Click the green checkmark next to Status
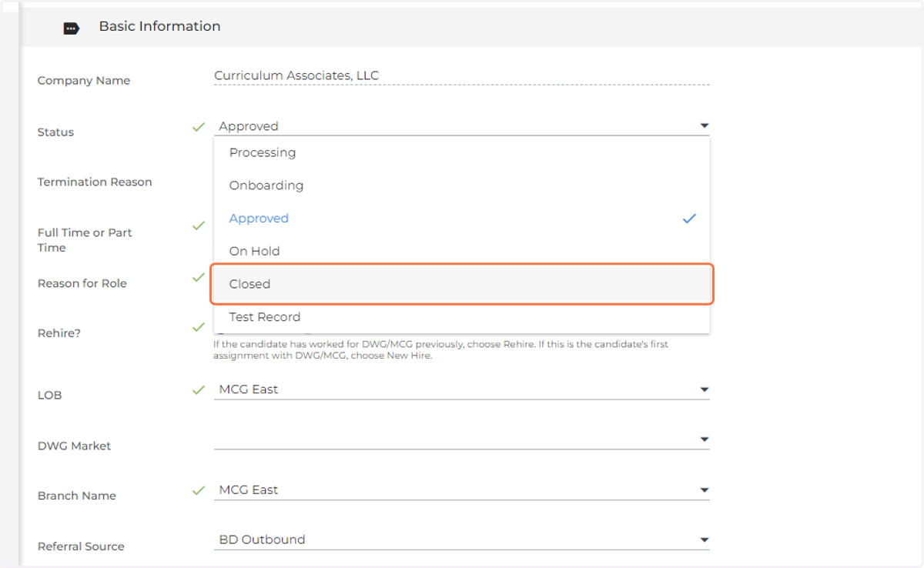The image size is (924, 568). coord(199,126)
